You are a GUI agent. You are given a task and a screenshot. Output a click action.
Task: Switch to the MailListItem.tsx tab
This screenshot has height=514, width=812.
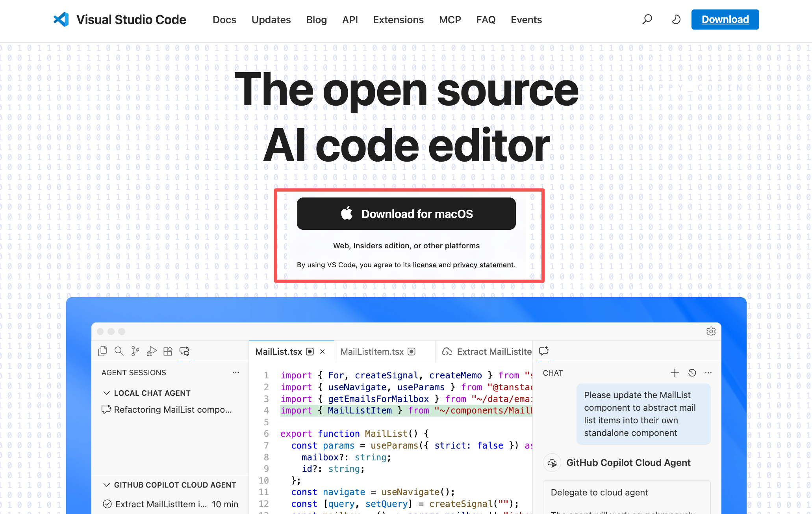[372, 352]
